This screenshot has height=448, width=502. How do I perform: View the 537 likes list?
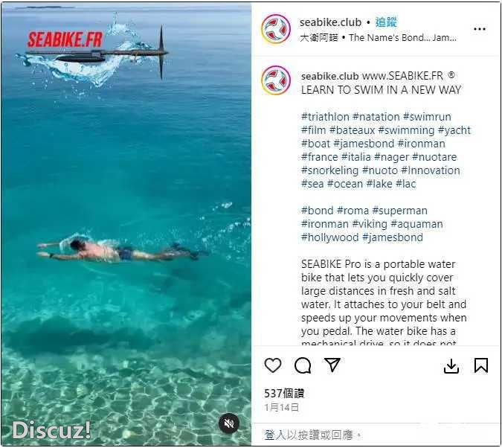coord(284,393)
